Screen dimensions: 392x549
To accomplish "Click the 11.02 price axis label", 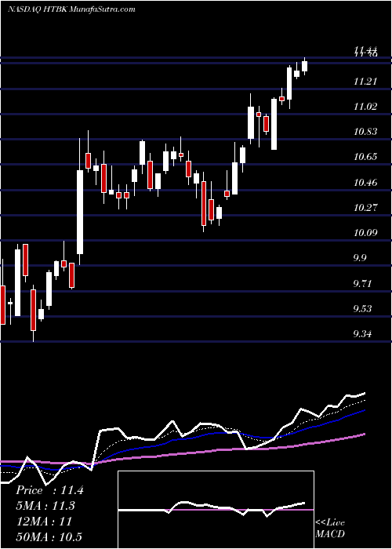I will pos(365,107).
